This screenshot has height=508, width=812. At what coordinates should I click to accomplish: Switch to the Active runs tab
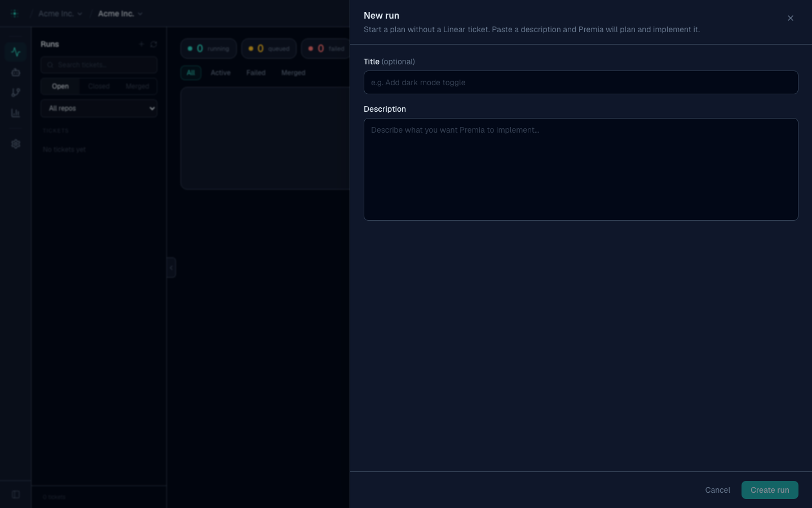[x=220, y=73]
